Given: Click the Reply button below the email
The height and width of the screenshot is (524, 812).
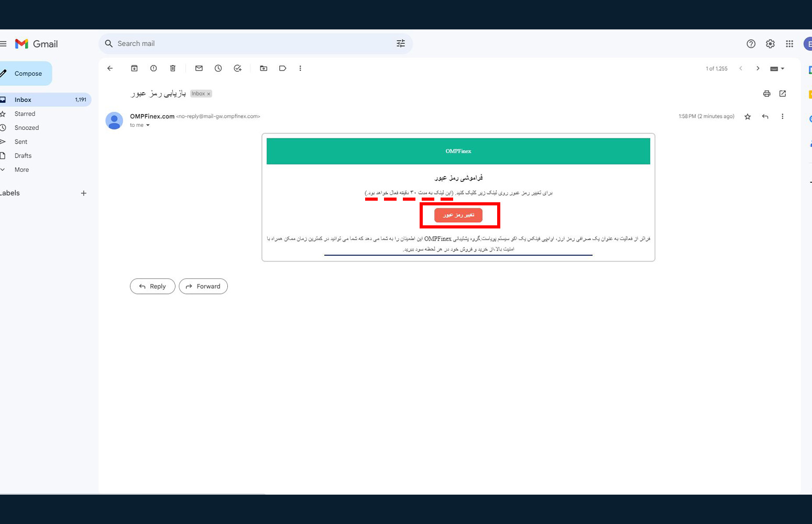Looking at the screenshot, I should [152, 286].
